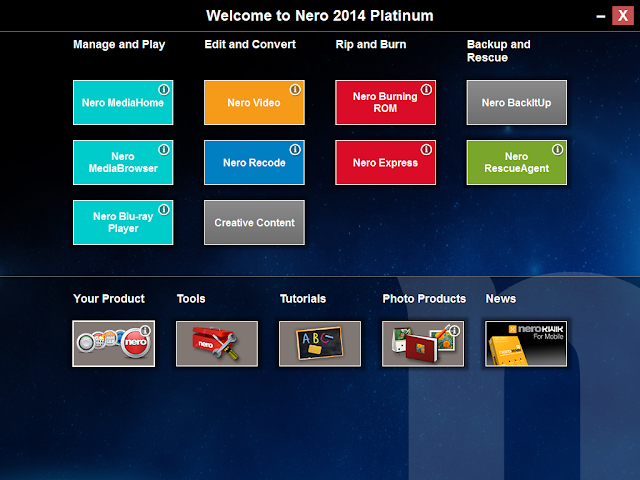The height and width of the screenshot is (480, 640).
Task: Launch Nero Video
Action: click(x=254, y=102)
